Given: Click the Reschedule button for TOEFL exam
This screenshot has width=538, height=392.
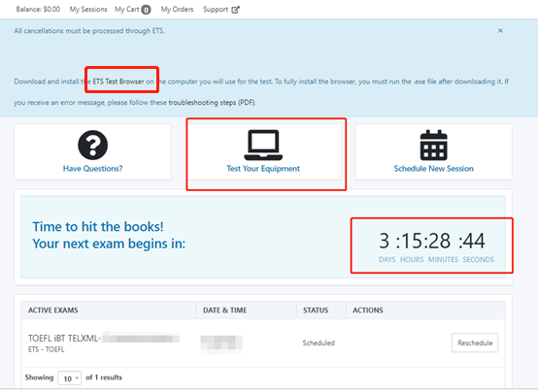Looking at the screenshot, I should pos(475,343).
